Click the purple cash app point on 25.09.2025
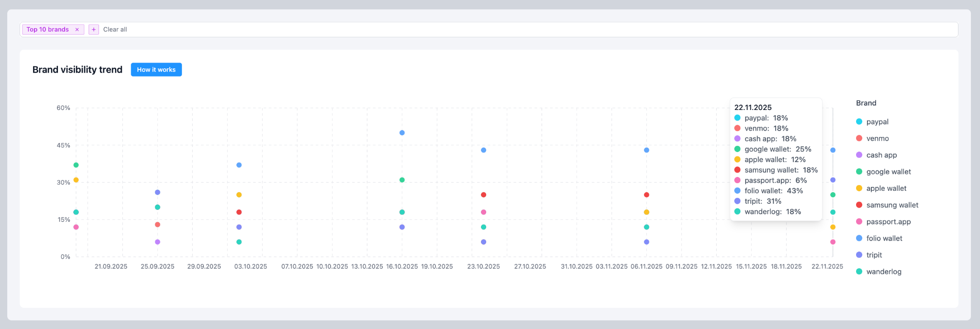 click(x=157, y=242)
